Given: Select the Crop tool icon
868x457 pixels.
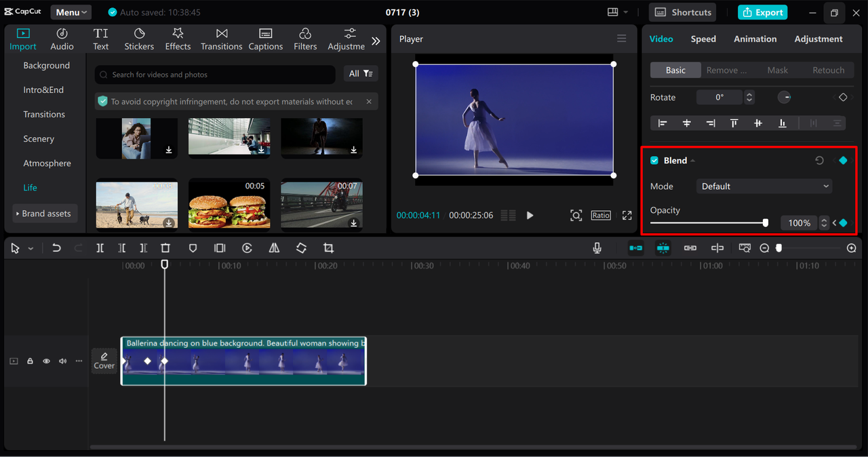Looking at the screenshot, I should pyautogui.click(x=328, y=248).
